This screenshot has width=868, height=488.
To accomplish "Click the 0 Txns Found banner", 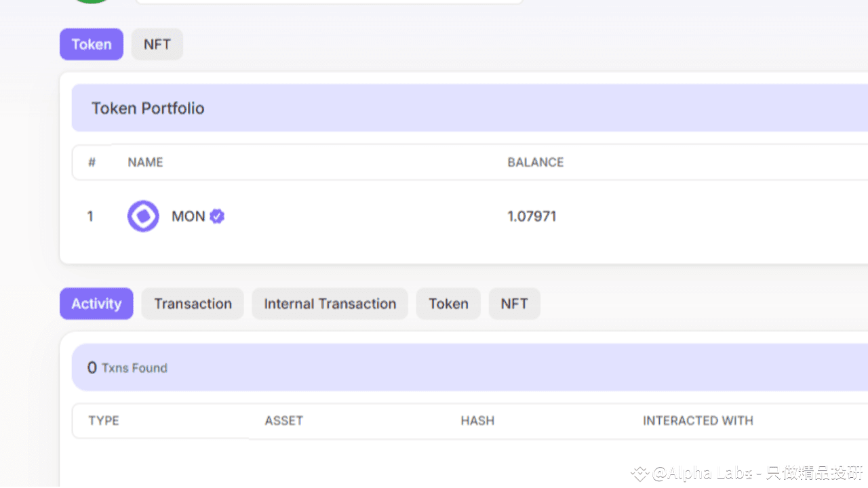I will click(127, 367).
